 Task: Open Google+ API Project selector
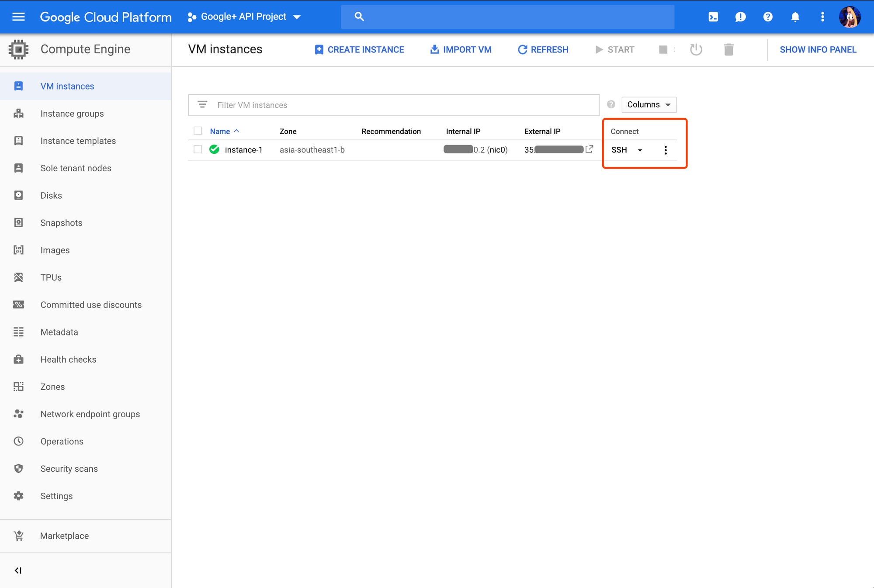244,17
